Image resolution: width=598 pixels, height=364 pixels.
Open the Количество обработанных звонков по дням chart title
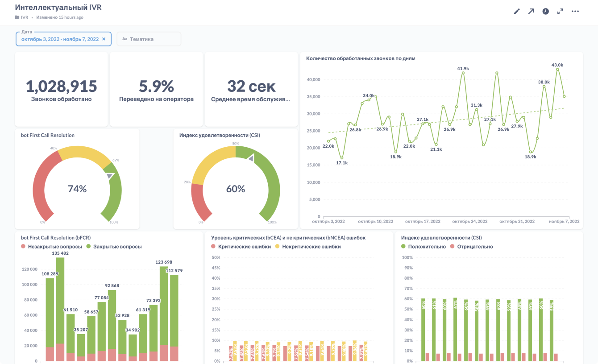[x=361, y=58]
